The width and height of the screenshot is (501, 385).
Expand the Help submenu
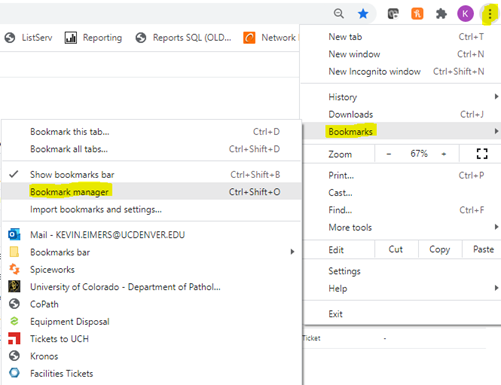coord(402,288)
